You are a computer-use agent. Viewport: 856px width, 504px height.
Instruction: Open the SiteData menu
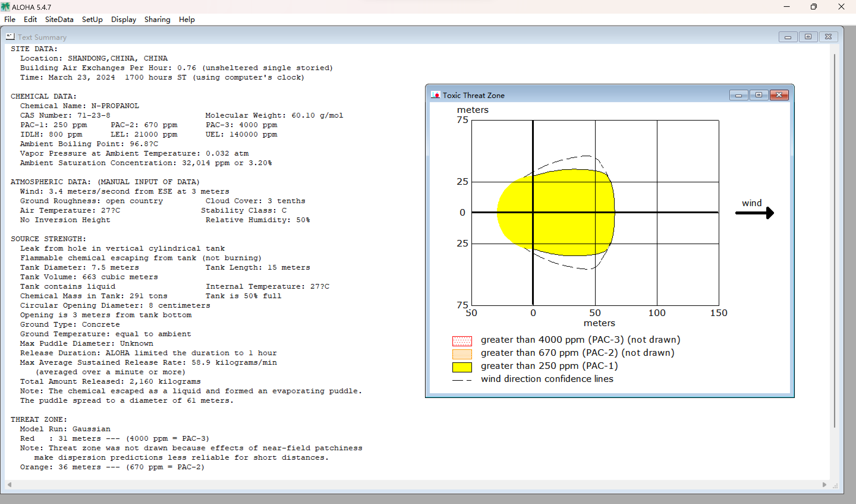[59, 19]
